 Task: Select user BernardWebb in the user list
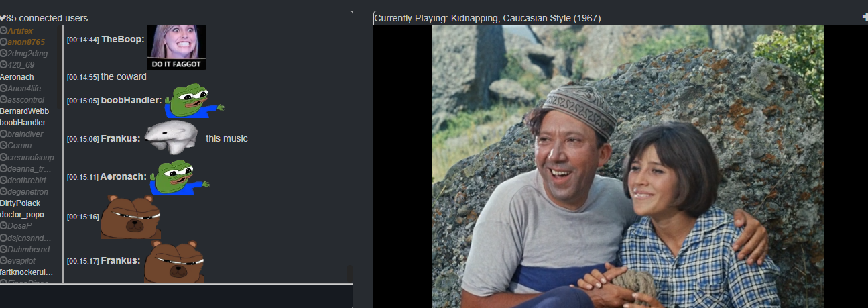coord(24,111)
